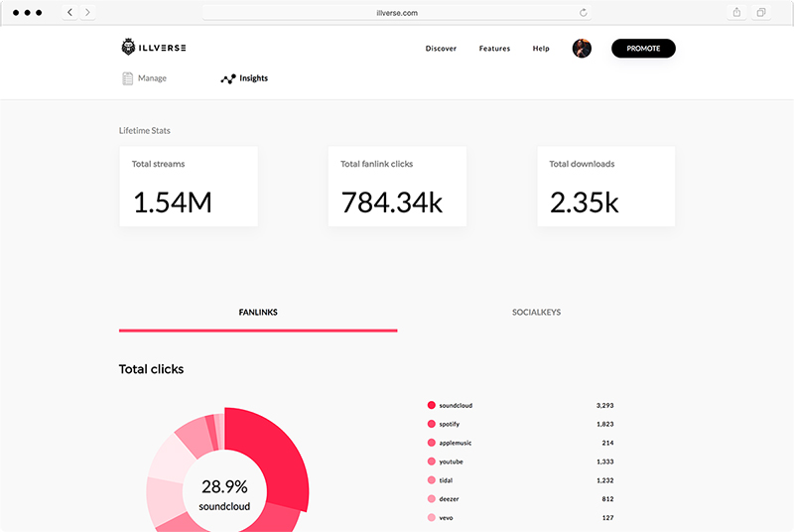Click the 784.34k fanlink clicks value
This screenshot has width=794, height=532.
[x=392, y=202]
